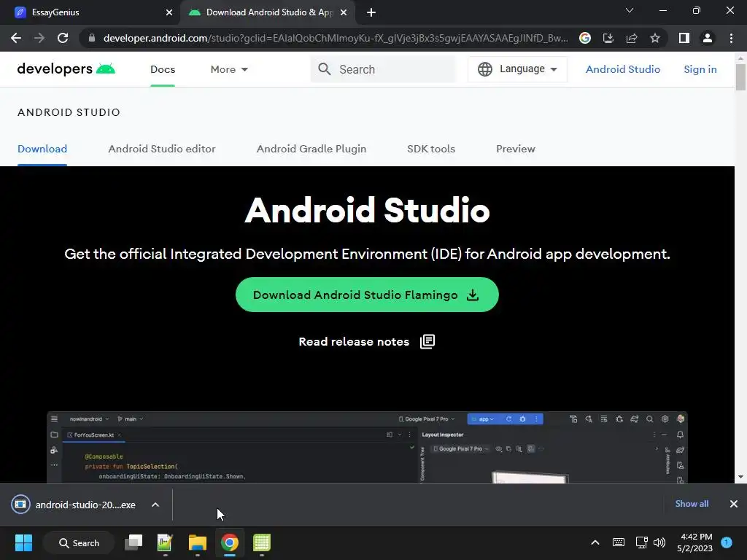Open the Android Studio header link

[623, 69]
